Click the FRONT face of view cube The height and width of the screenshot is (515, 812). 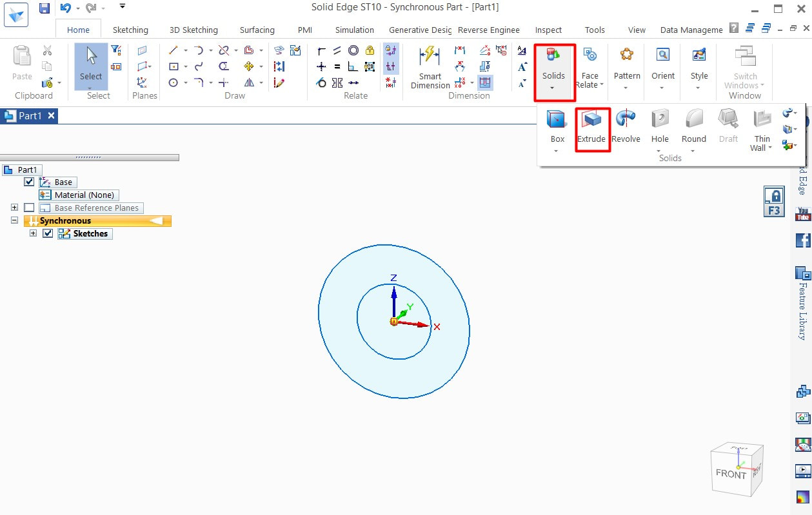[730, 474]
